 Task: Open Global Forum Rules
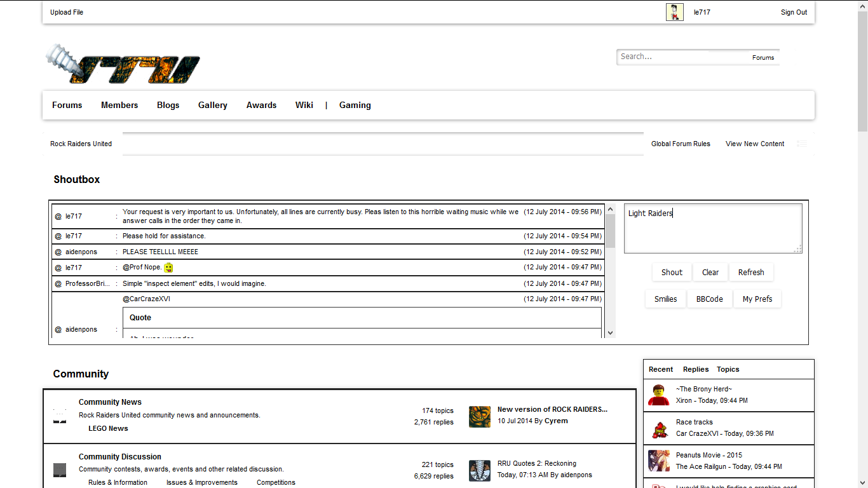(681, 144)
